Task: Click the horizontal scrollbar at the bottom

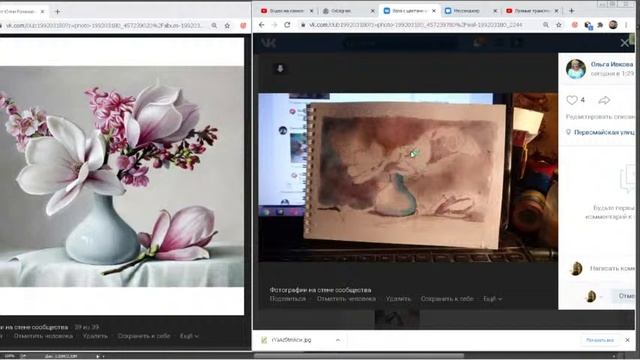Action: point(358,356)
